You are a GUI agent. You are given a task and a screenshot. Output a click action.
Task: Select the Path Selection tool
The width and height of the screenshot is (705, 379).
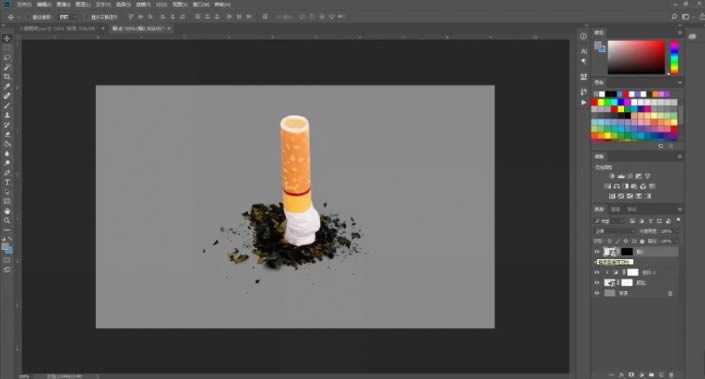tap(7, 192)
